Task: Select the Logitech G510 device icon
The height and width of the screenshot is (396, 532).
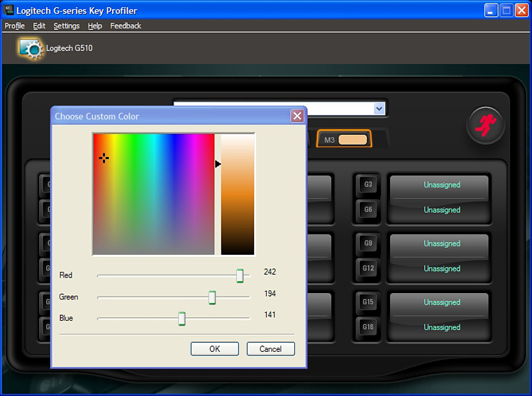Action: pos(31,48)
